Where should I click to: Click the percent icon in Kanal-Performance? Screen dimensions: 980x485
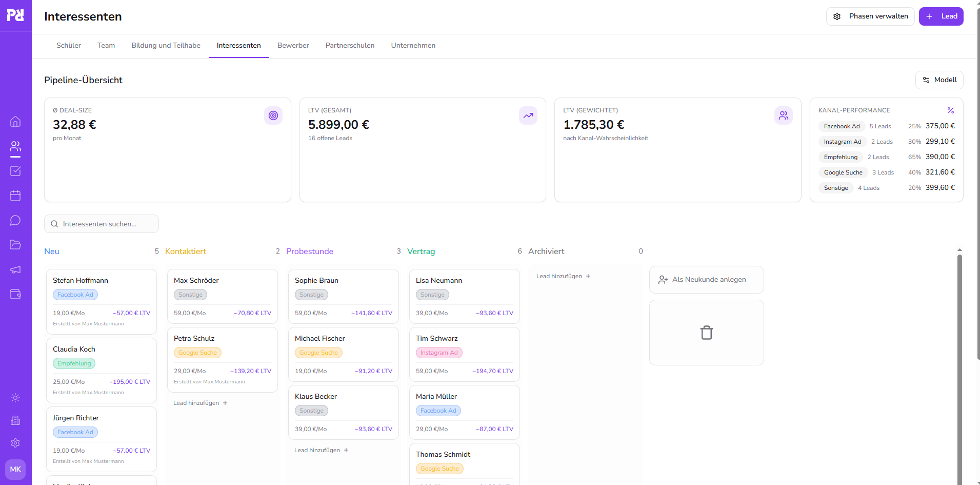coord(951,110)
